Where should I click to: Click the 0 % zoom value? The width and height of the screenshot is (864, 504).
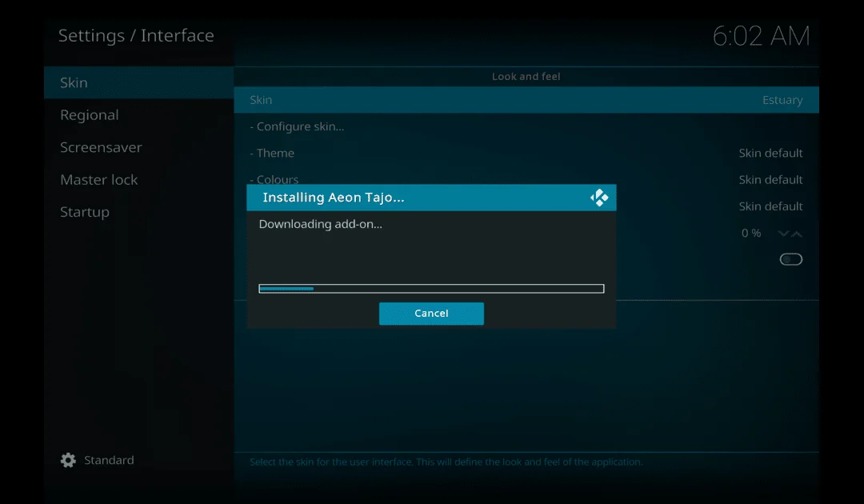(750, 233)
